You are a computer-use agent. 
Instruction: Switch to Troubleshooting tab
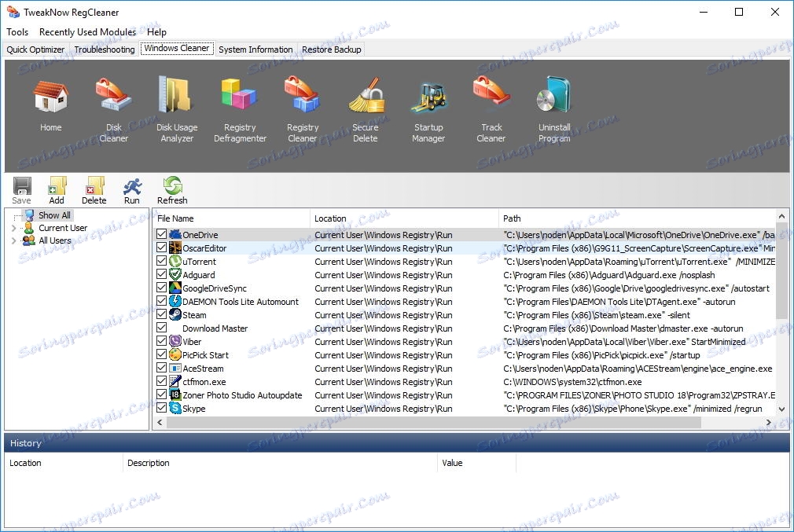[105, 50]
